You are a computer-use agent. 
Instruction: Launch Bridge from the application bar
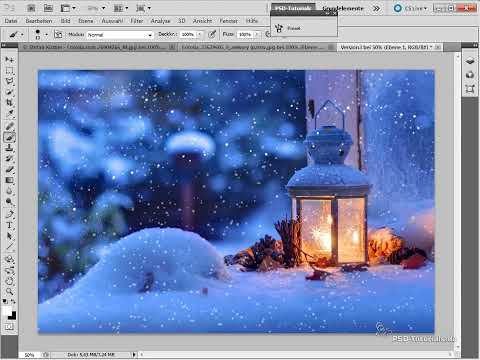(x=31, y=8)
